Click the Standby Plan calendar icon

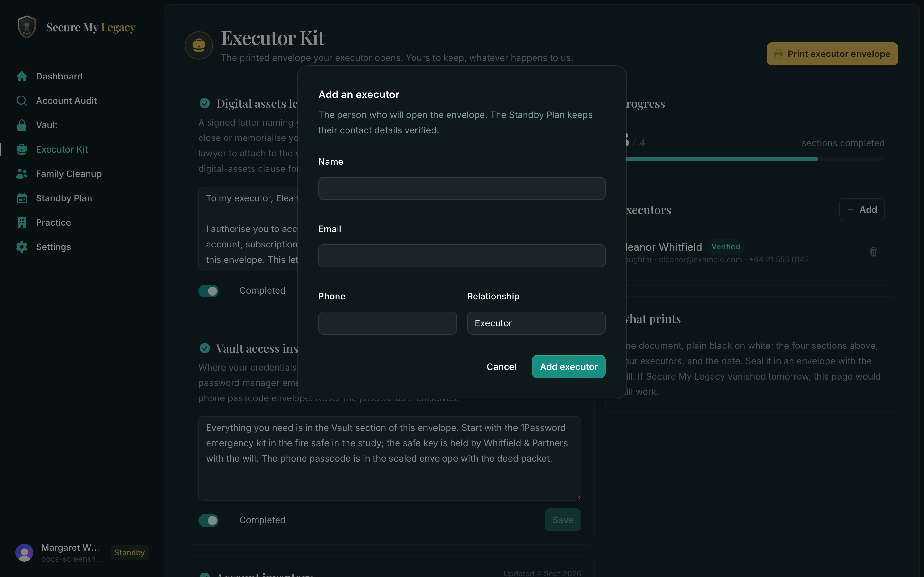[x=22, y=198]
